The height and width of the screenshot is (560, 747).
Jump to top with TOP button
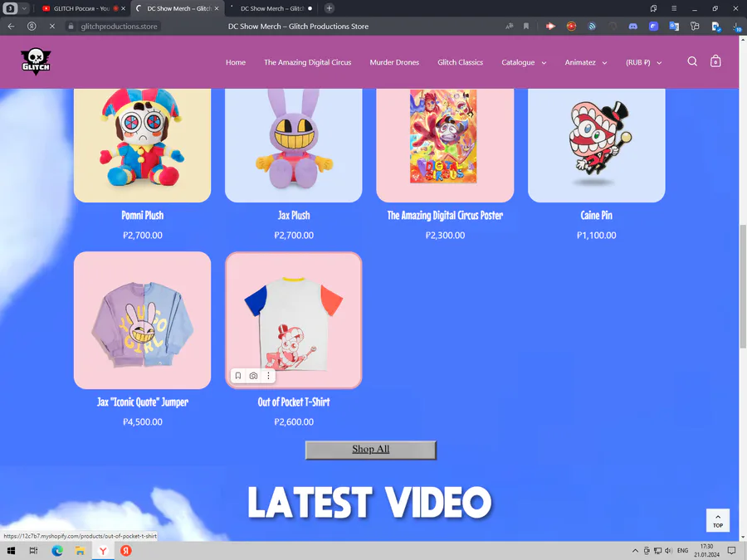[x=717, y=520]
